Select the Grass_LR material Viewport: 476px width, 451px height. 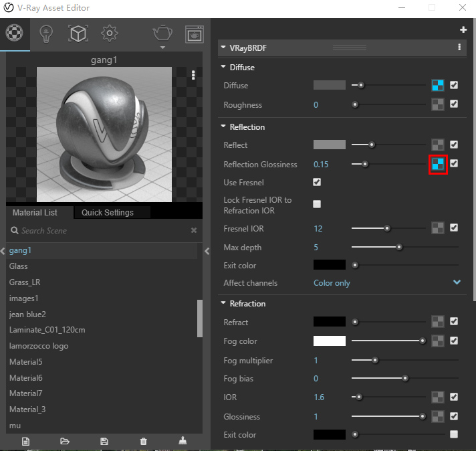tap(102, 282)
